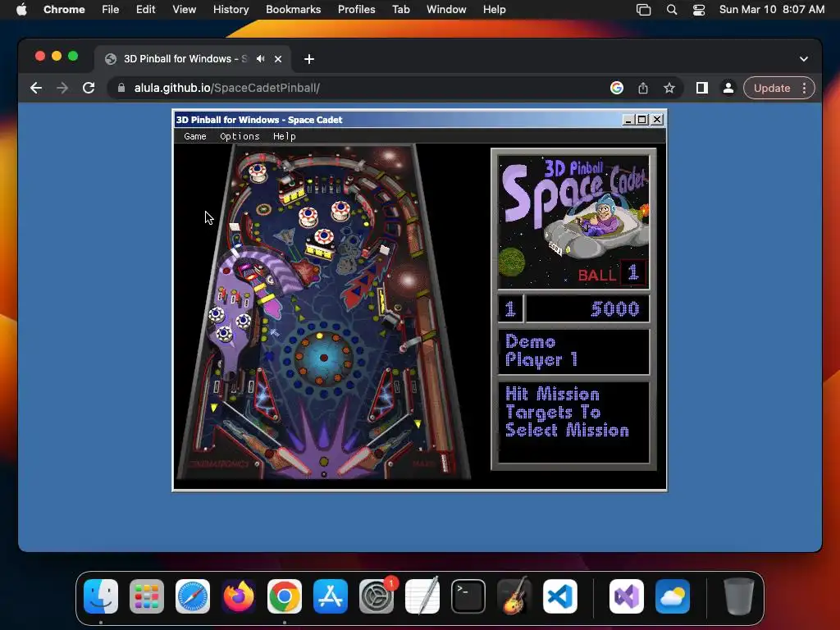Open the Chrome profile avatar

coord(728,88)
